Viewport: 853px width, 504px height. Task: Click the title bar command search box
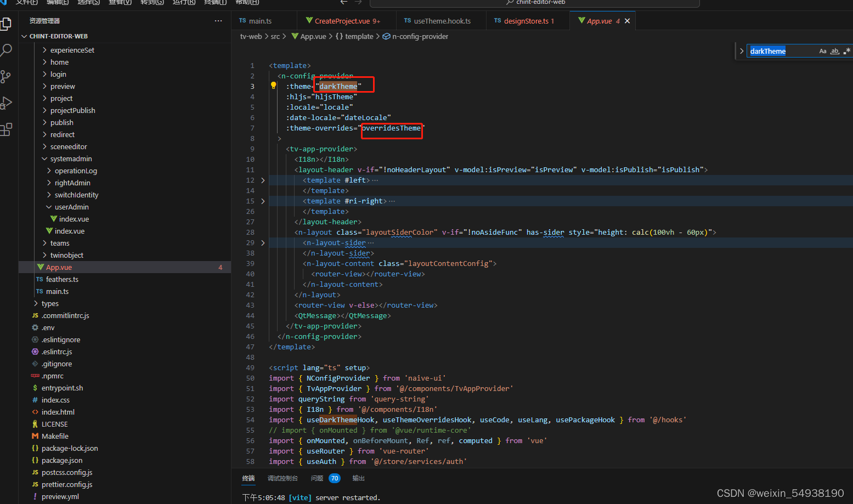point(535,3)
